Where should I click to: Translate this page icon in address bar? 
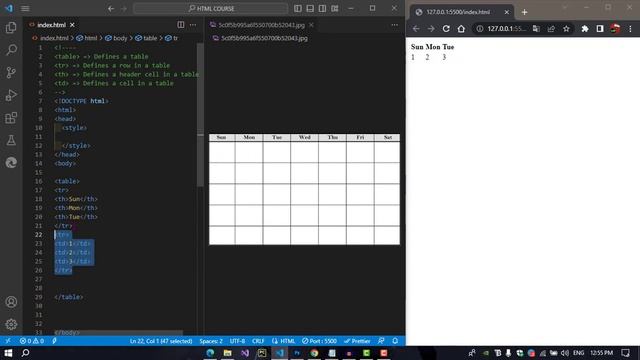point(536,29)
